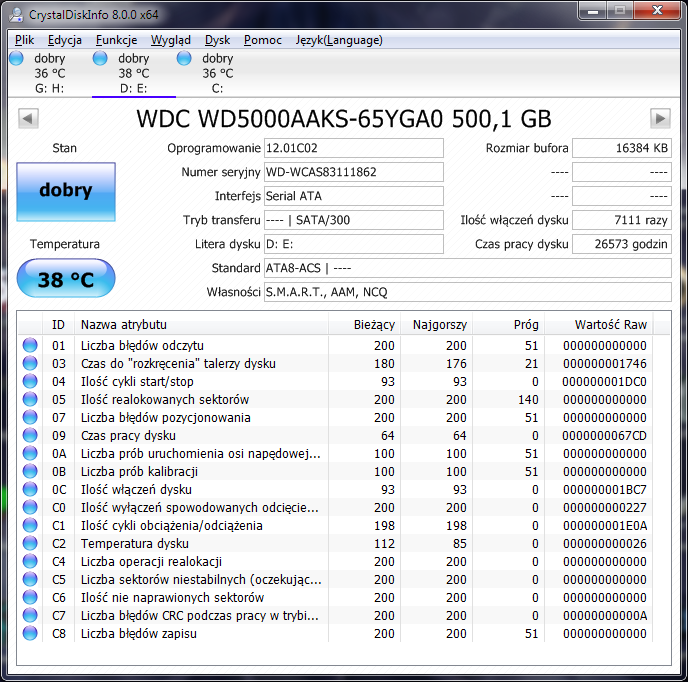This screenshot has height=682, width=688.
Task: Open the Plik menu
Action: point(24,40)
